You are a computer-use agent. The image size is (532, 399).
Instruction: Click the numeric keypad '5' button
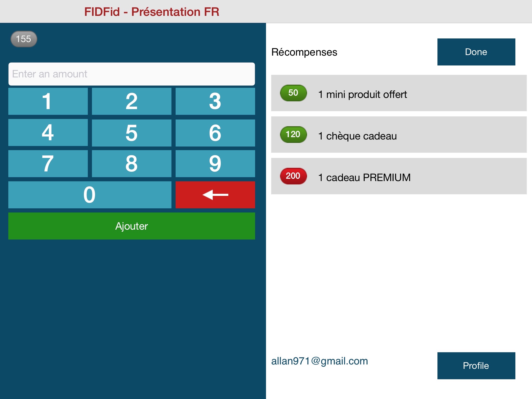[x=132, y=132]
